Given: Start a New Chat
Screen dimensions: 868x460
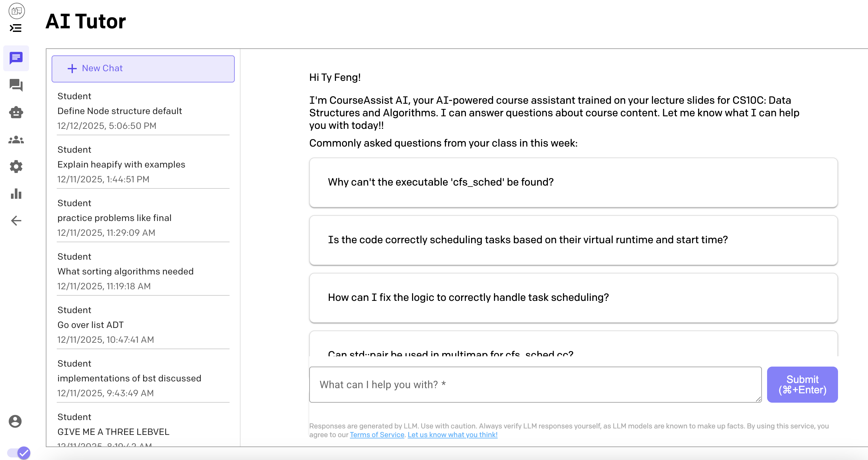Looking at the screenshot, I should 143,69.
